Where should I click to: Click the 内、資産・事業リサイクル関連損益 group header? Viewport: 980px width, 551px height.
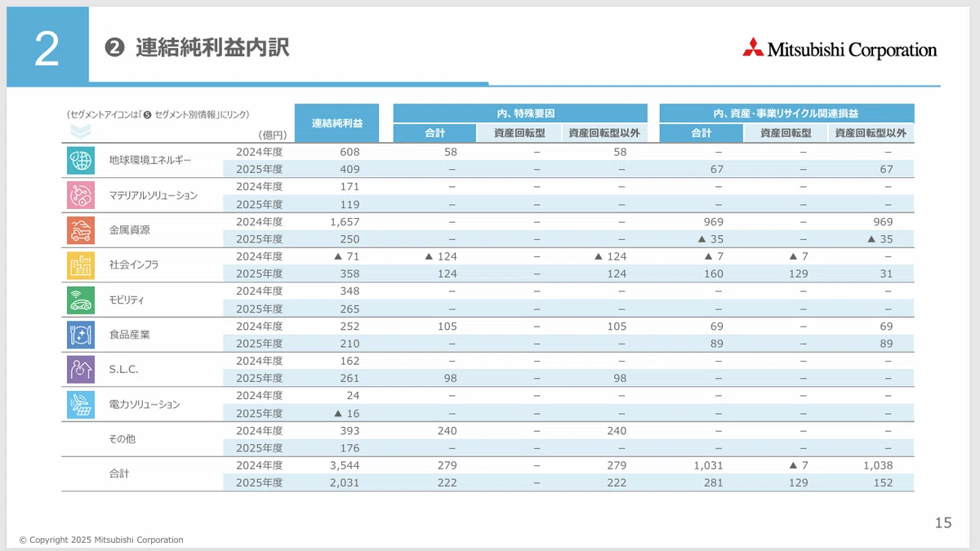[x=786, y=113]
